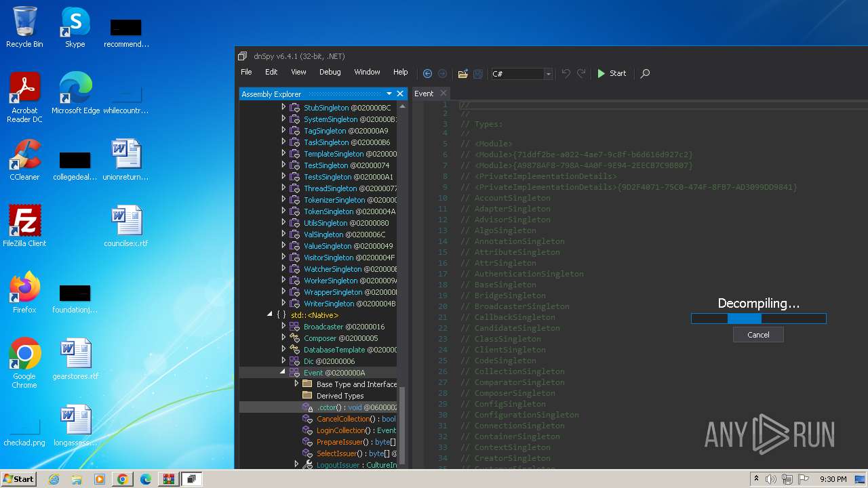Close the Event document tab
The height and width of the screenshot is (488, 868).
[x=443, y=94]
